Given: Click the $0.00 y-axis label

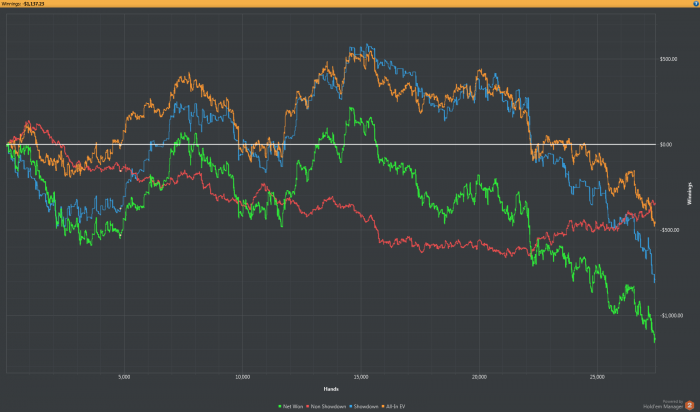Looking at the screenshot, I should coord(666,145).
